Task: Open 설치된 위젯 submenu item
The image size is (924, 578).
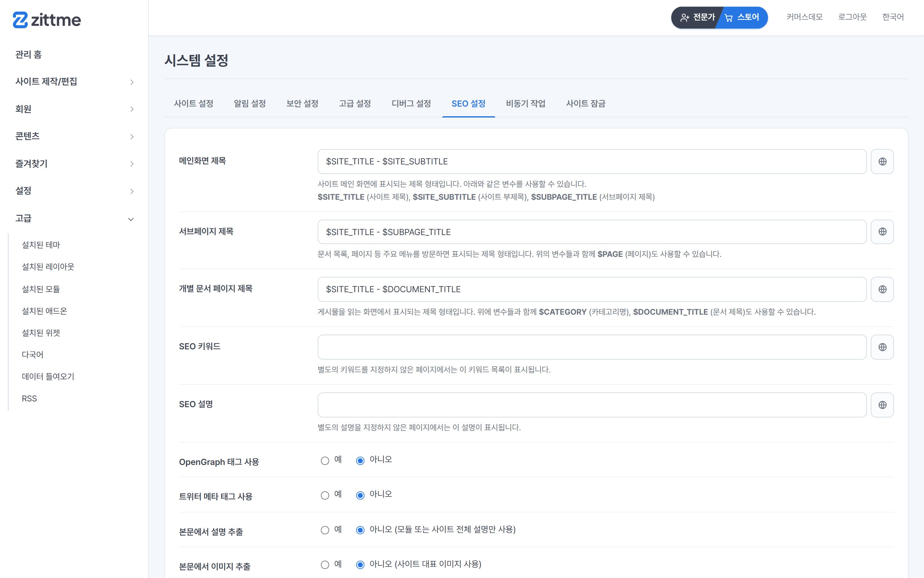Action: point(41,333)
